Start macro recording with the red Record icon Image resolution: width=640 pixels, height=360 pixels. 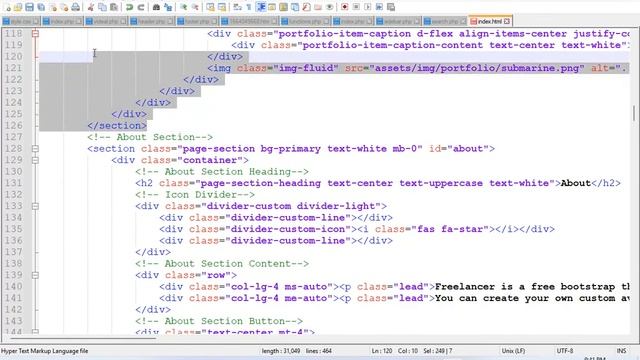[344, 7]
